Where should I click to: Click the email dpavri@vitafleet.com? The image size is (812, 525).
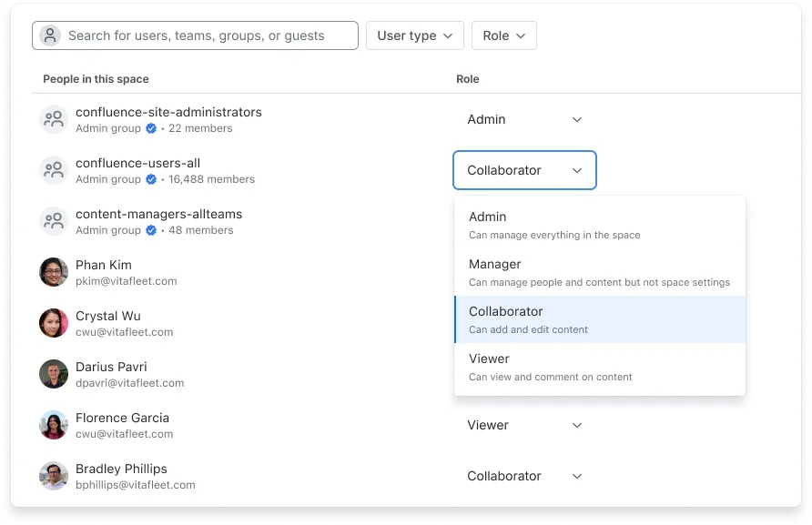(x=130, y=383)
